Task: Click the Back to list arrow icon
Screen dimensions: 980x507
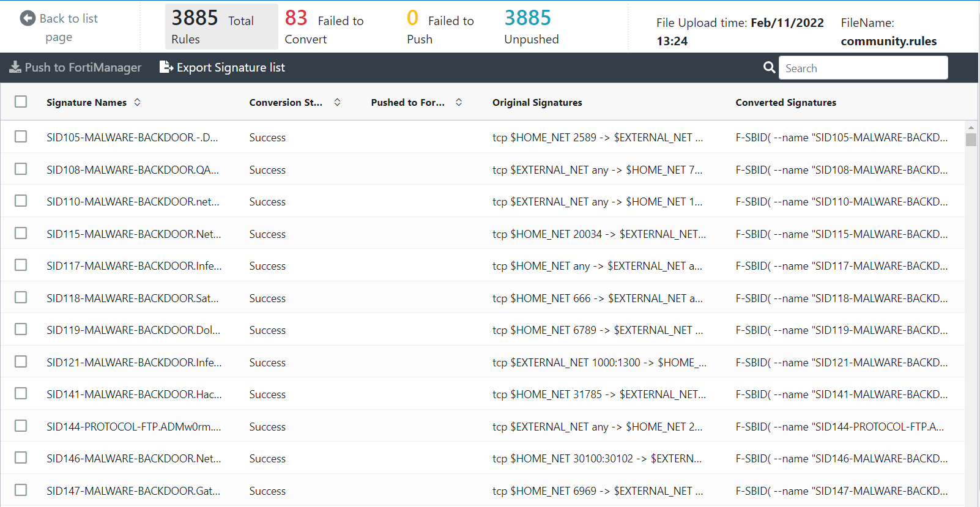Action: click(28, 18)
